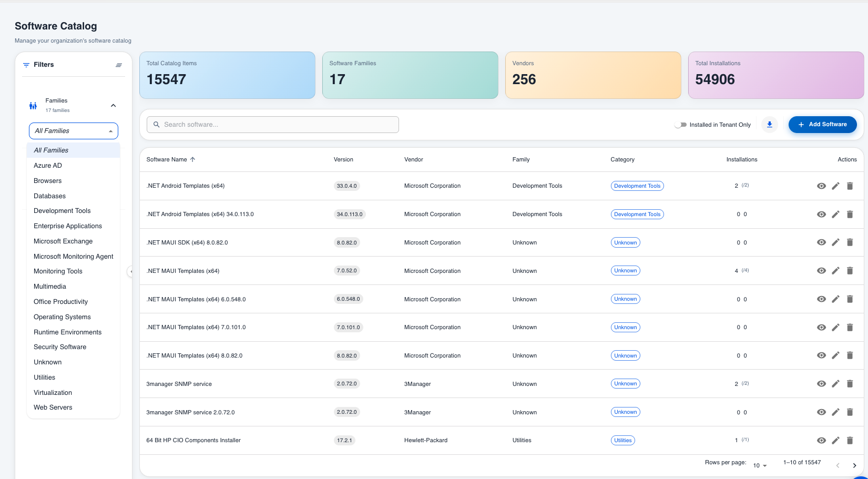Delete .NET MAUI SDK (x64) 8.0.82.0 entry
The width and height of the screenshot is (868, 479).
coord(850,242)
